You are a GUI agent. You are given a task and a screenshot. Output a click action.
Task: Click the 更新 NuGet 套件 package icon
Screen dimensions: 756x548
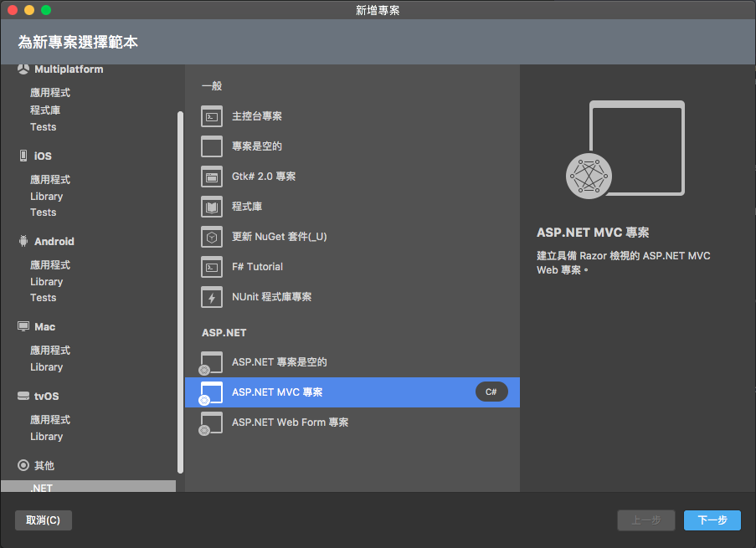pos(212,237)
